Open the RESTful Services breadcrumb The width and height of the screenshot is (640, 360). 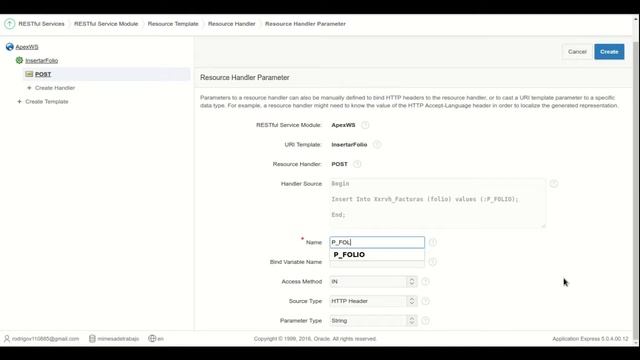point(41,24)
